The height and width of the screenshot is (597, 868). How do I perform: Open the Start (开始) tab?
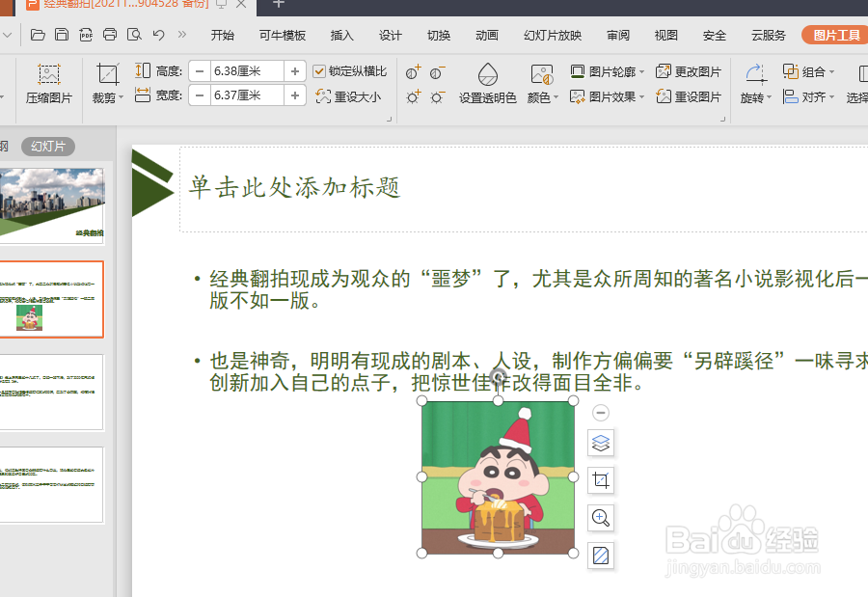(x=223, y=35)
